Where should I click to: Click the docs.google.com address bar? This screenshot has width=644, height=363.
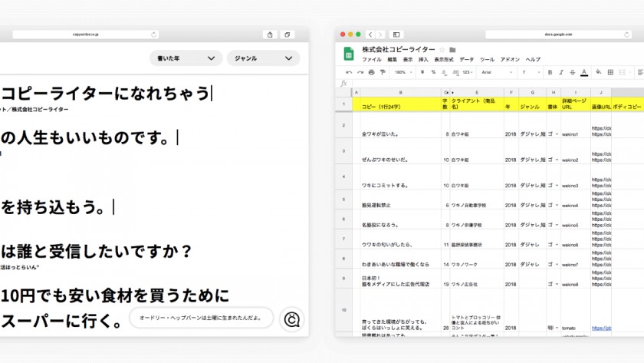(x=558, y=35)
